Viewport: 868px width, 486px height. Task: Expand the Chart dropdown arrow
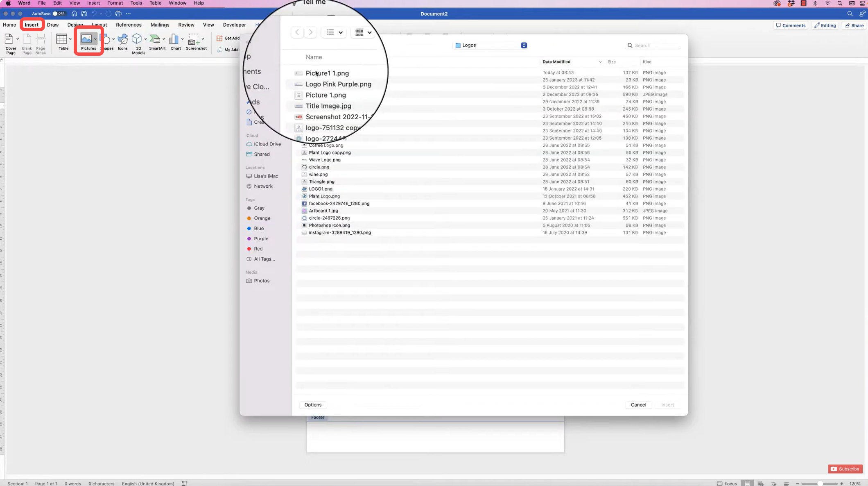pos(182,39)
